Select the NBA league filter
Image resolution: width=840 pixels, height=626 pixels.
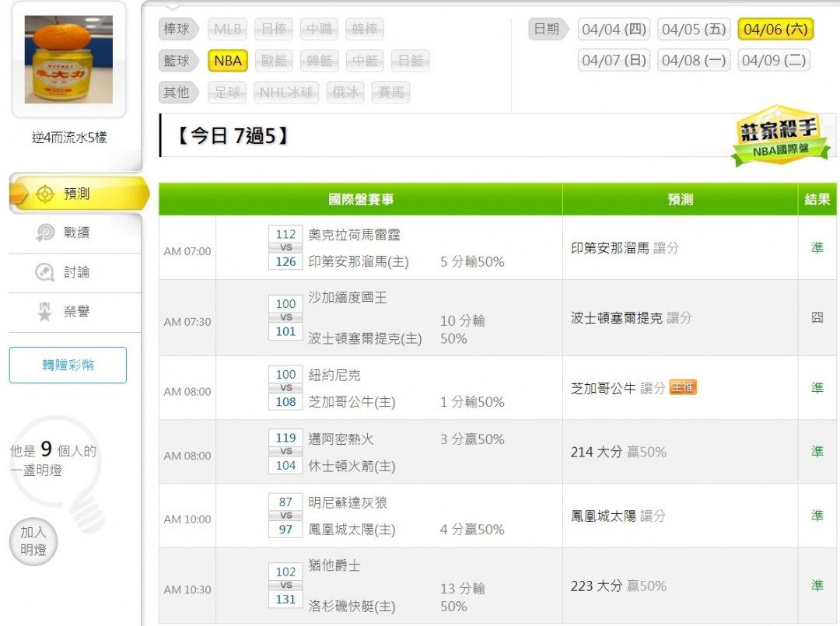[228, 61]
